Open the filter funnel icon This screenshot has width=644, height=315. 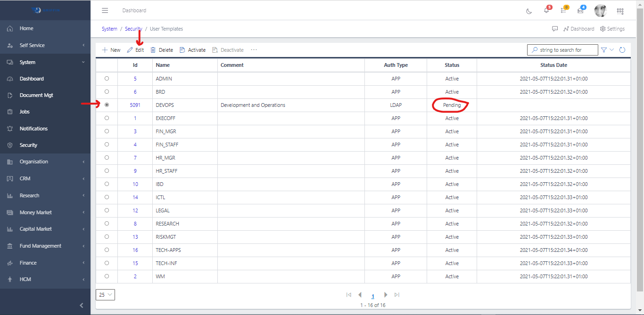tap(603, 50)
